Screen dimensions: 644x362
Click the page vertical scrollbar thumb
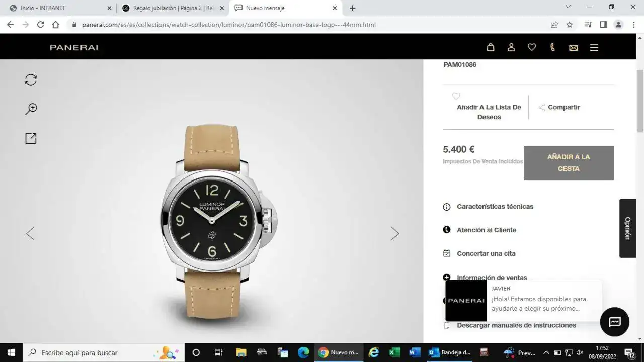639,101
